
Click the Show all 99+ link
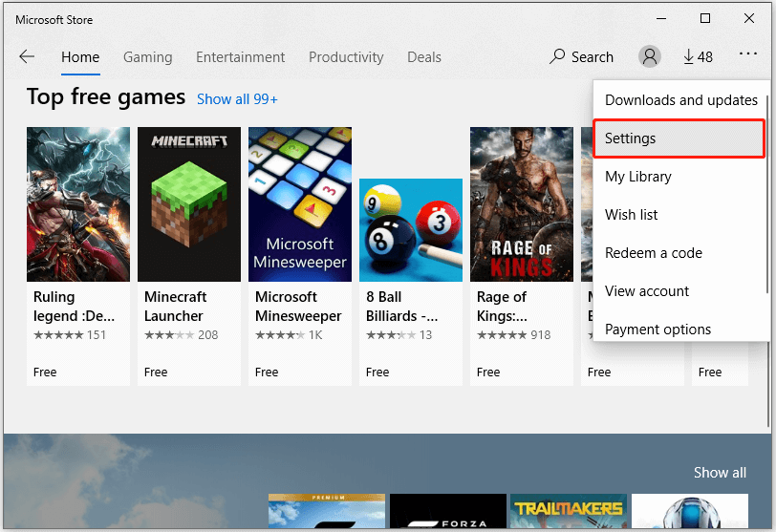tap(237, 98)
